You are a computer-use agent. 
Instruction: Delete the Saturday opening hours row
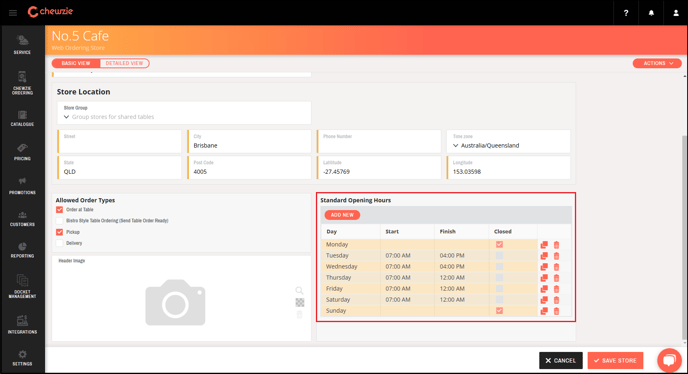(556, 300)
